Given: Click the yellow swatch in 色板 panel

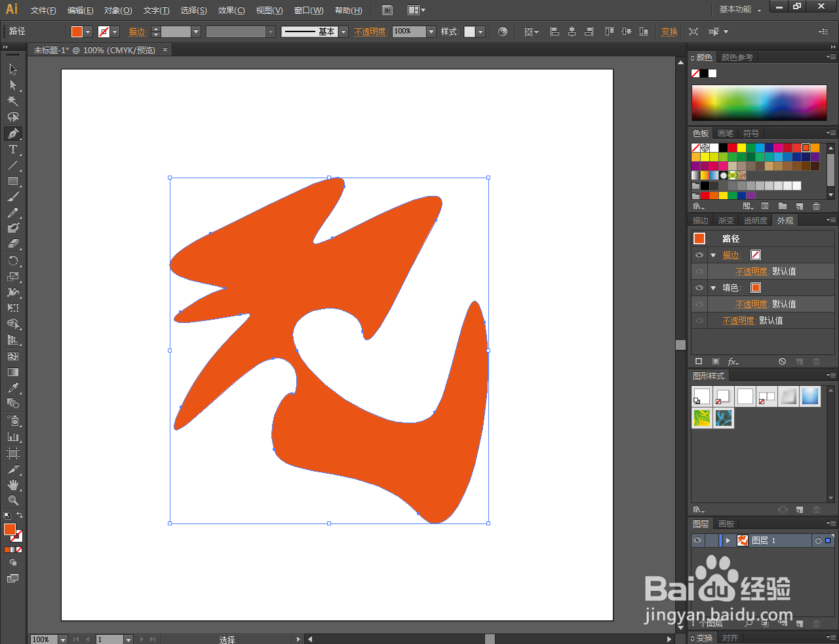Looking at the screenshot, I should (741, 148).
